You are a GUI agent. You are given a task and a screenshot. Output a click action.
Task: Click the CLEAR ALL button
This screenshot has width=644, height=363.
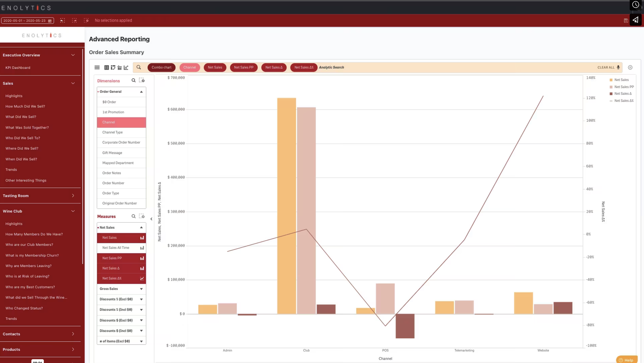click(x=606, y=67)
